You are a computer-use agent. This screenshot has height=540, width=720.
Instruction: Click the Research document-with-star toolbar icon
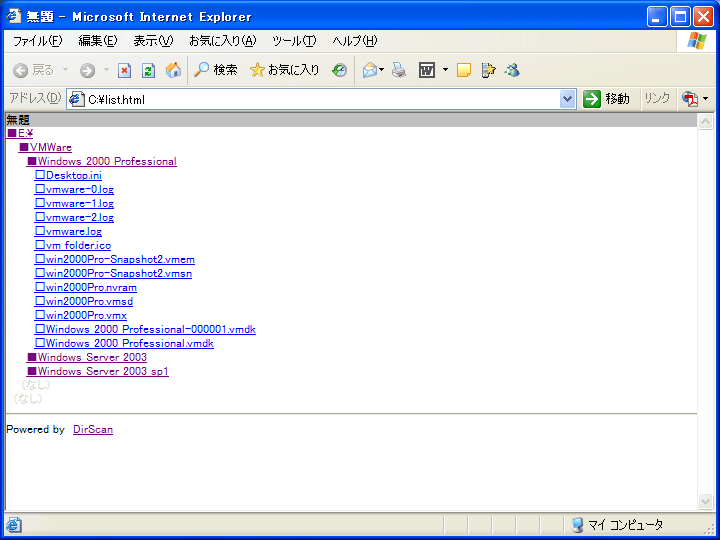(488, 70)
